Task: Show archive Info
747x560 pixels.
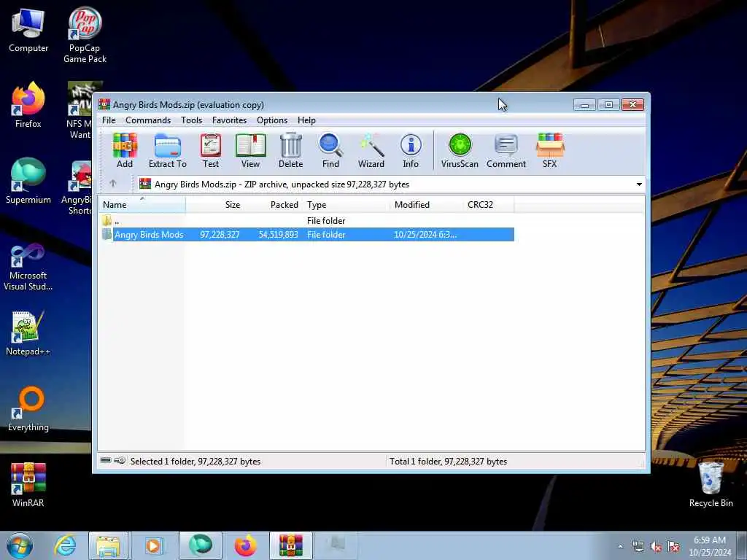Action: coord(411,150)
